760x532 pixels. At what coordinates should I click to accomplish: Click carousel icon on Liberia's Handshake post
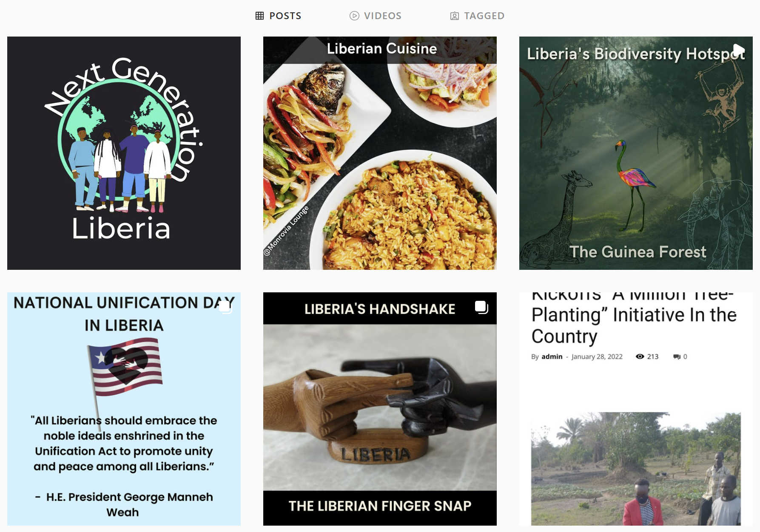point(481,307)
